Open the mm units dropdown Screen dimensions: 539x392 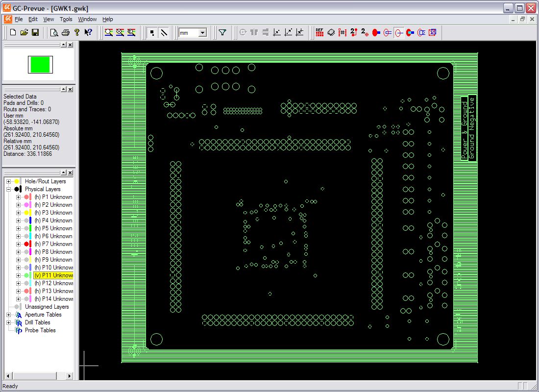pos(202,33)
